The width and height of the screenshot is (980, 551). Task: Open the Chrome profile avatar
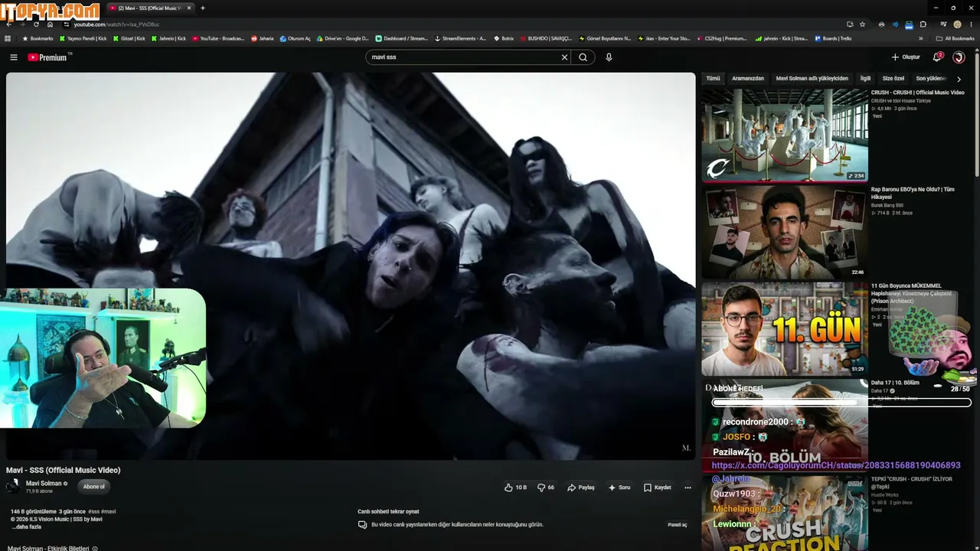point(957,24)
